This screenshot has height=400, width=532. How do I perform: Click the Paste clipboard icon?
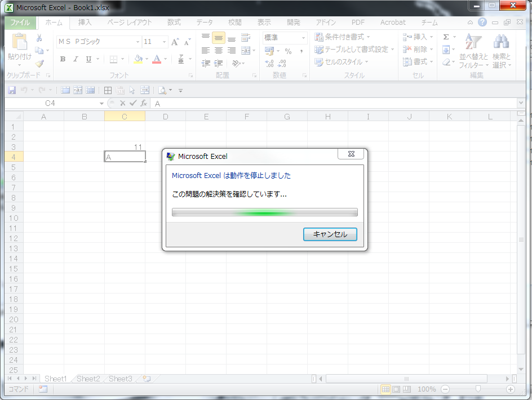point(19,42)
